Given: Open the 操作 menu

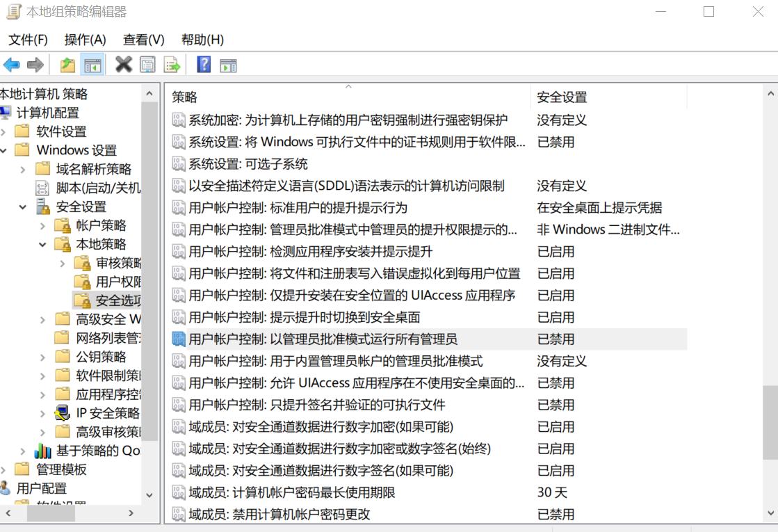Looking at the screenshot, I should coord(85,40).
